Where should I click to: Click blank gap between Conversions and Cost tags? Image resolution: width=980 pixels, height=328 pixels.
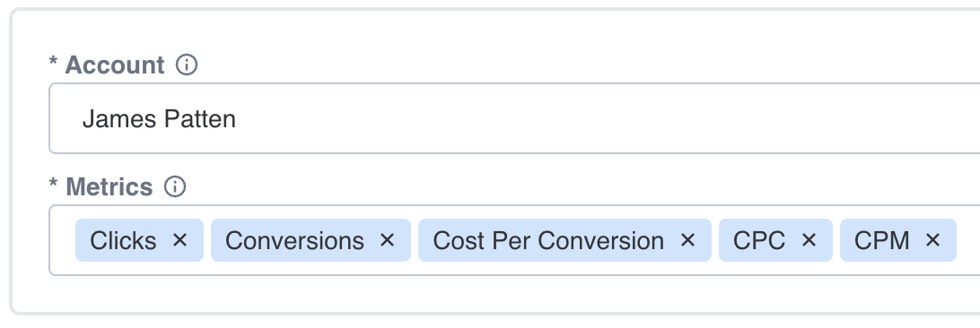[x=415, y=240]
